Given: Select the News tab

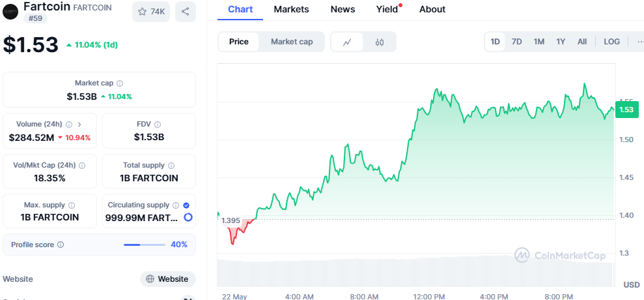Looking at the screenshot, I should [x=342, y=9].
